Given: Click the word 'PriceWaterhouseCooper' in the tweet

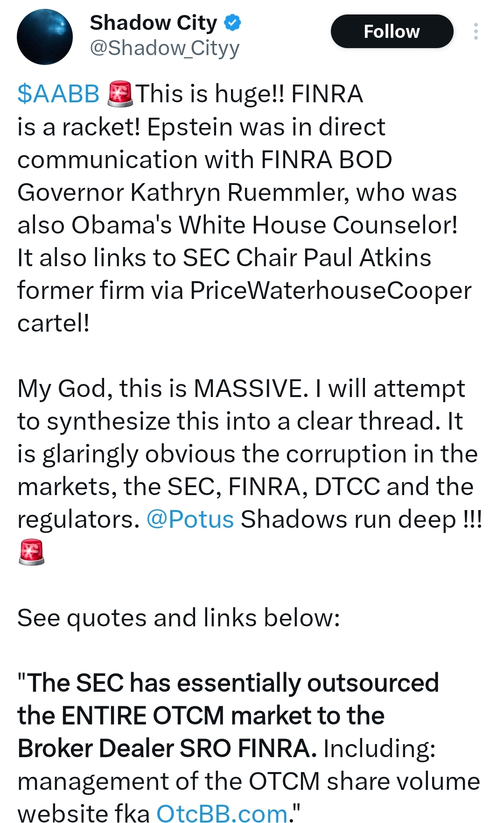Looking at the screenshot, I should (x=330, y=290).
